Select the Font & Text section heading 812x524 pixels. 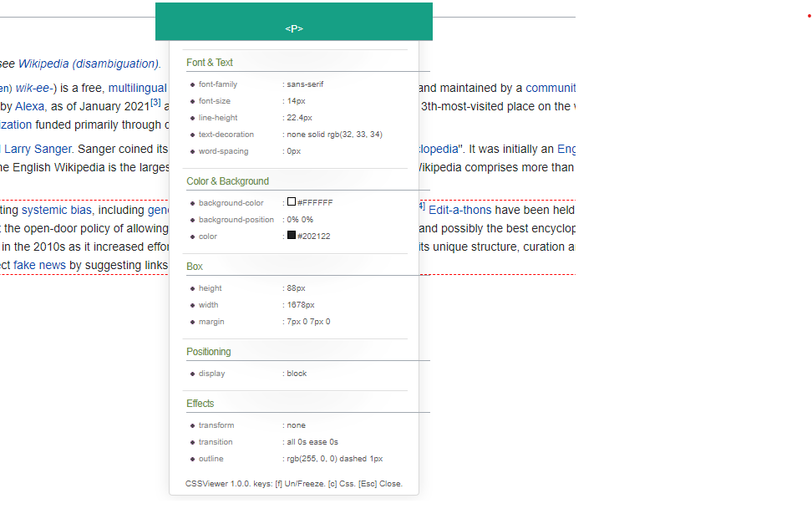click(210, 63)
